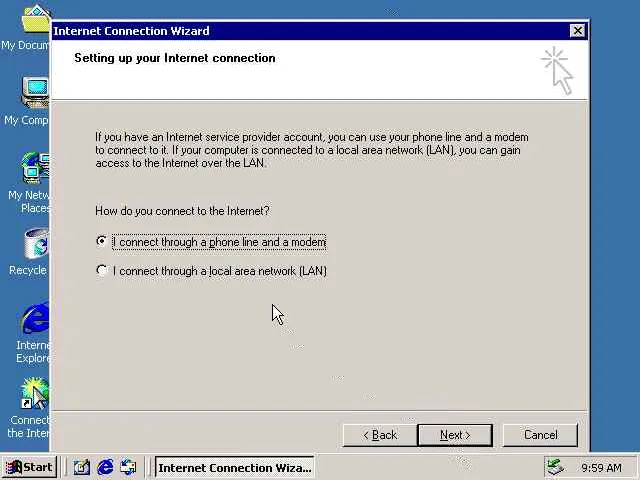
Task: Launch Internet Explorer from Quick Launch
Action: click(105, 467)
